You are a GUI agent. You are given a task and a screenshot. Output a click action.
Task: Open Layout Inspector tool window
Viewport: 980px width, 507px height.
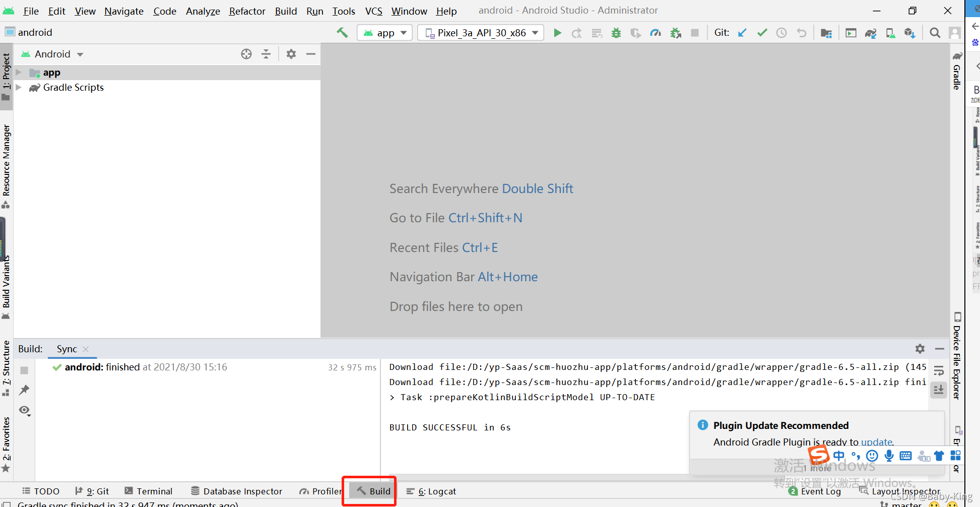tap(900, 491)
